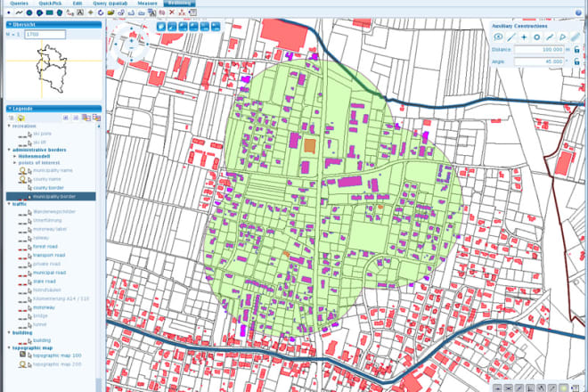Toggle the Angle lock icon

pos(577,61)
